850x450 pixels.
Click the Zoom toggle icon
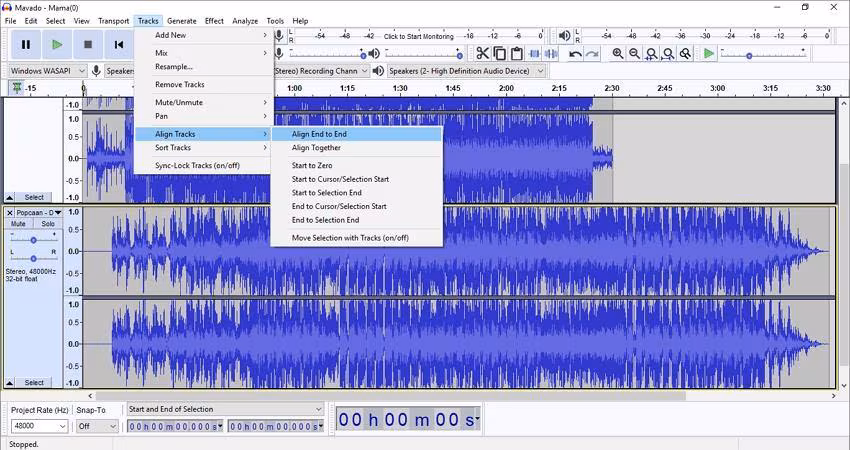[x=686, y=54]
